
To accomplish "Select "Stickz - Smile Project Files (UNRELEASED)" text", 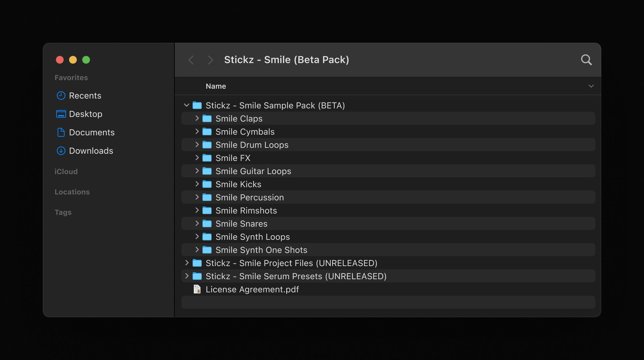I will (x=291, y=263).
